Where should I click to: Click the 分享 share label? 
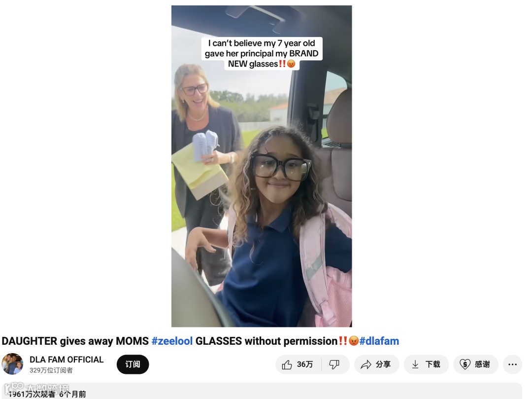click(383, 364)
